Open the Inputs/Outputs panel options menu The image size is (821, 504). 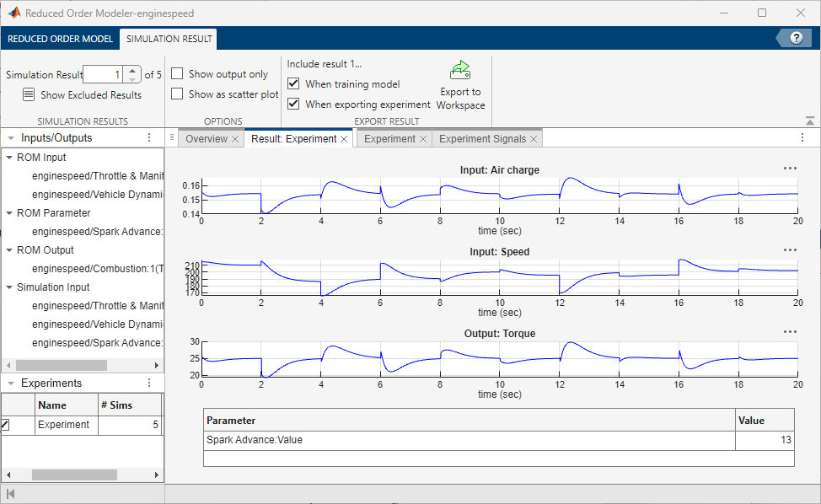tap(149, 137)
